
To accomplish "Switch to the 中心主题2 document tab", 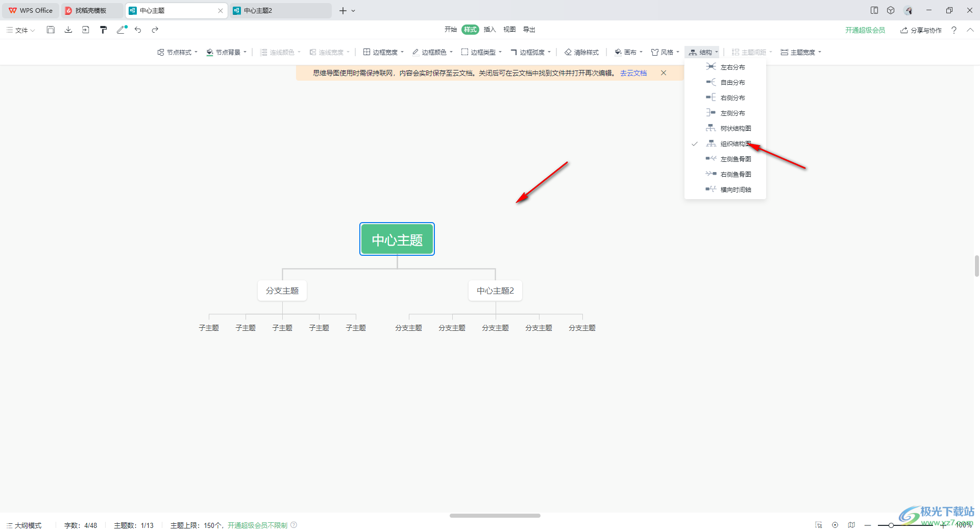I will pos(280,10).
